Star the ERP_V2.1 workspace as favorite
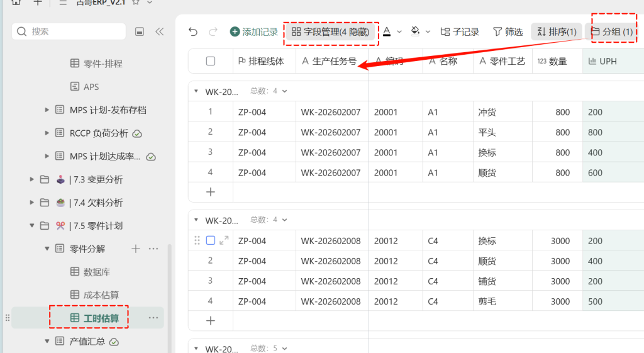The height and width of the screenshot is (353, 644). coord(136,3)
